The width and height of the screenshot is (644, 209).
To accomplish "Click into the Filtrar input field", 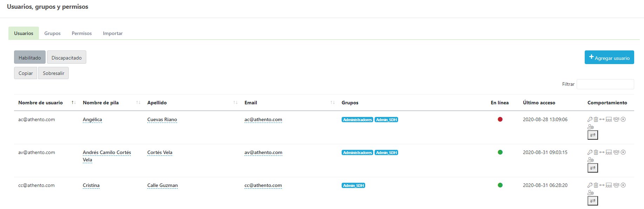I will click(605, 84).
